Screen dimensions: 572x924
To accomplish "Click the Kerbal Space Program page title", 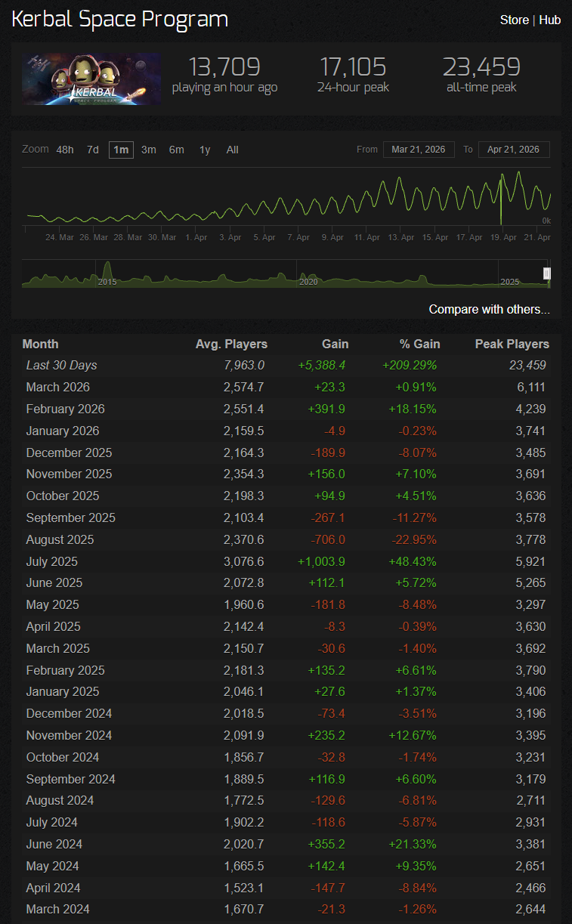I will tap(119, 20).
